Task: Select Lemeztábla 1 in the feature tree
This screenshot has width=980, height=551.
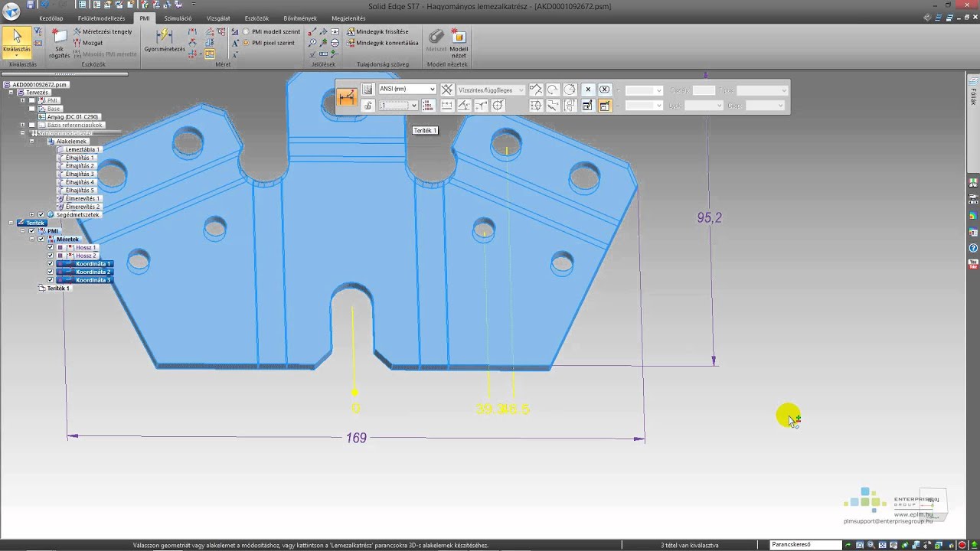Action: tap(80, 149)
